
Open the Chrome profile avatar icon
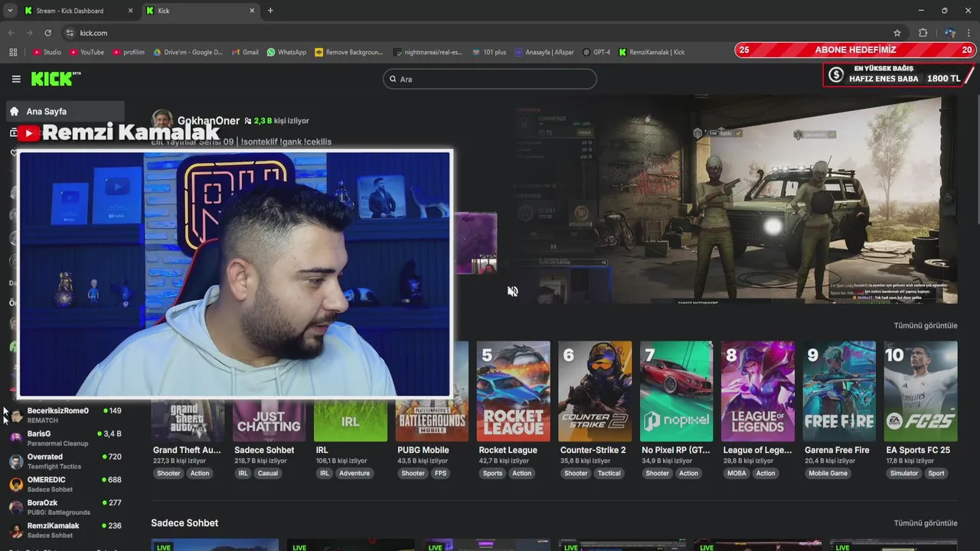(949, 33)
